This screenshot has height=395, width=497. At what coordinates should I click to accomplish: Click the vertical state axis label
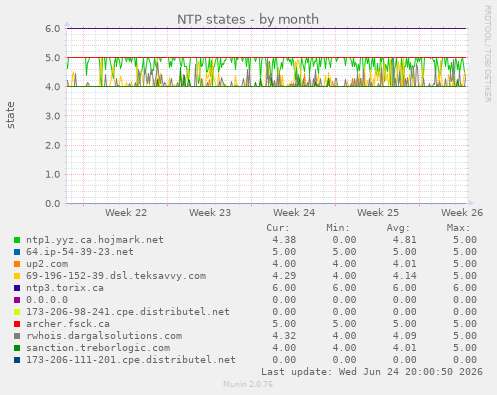pos(10,115)
